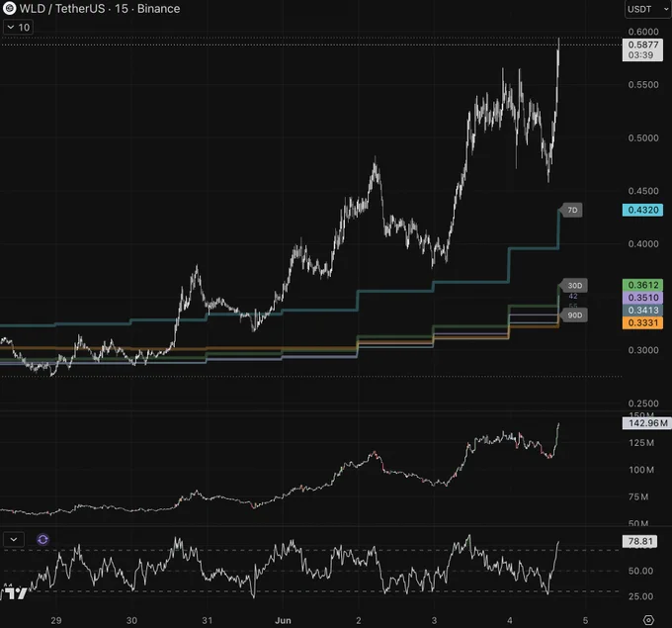Click the 15 interval text in title
Screen dimensions: 672x628
122,9
